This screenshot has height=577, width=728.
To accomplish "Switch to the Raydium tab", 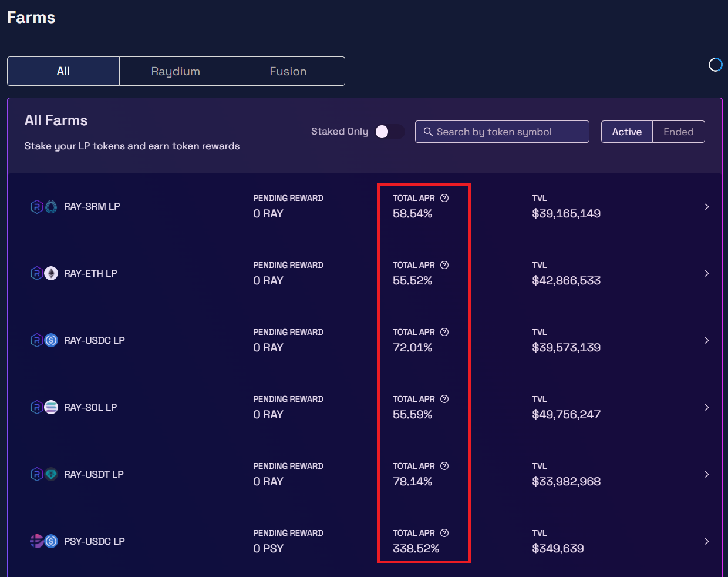I will (x=176, y=71).
